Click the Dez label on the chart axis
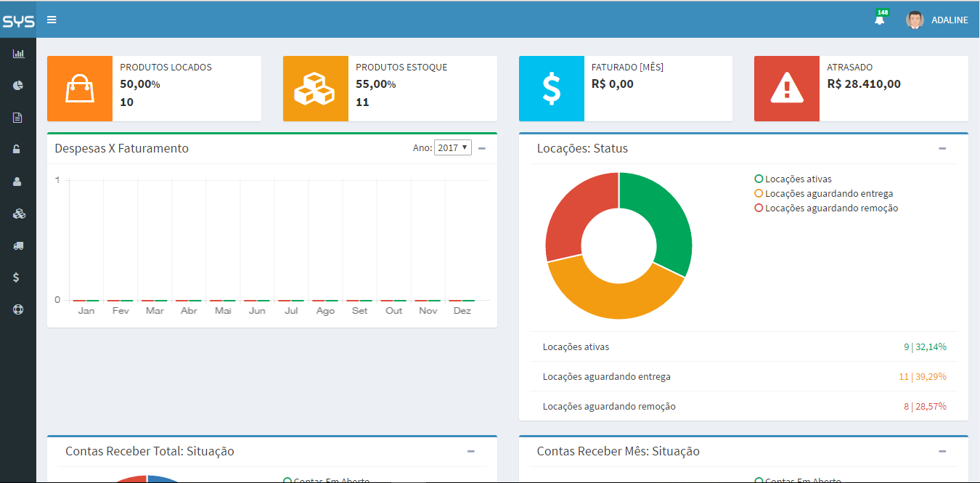This screenshot has height=483, width=980. (462, 311)
